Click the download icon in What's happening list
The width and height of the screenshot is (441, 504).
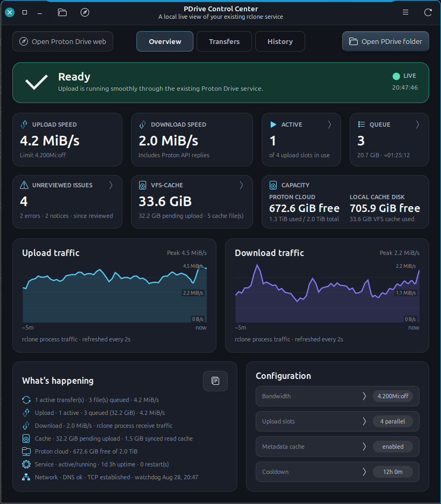click(x=26, y=426)
